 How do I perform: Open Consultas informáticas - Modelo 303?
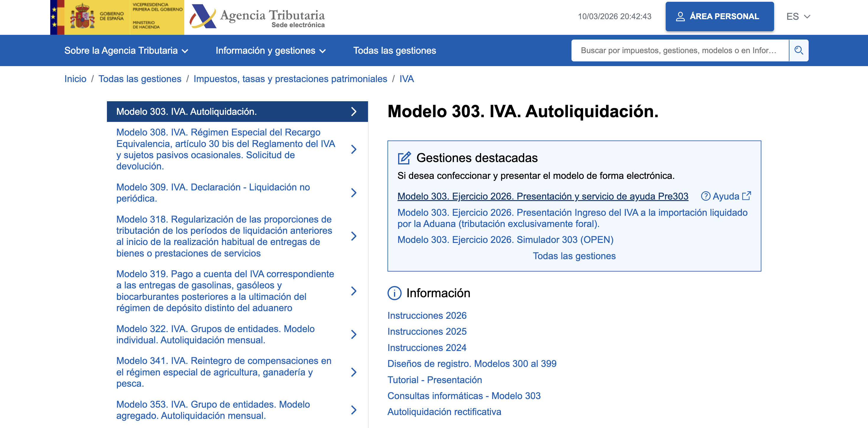point(464,396)
